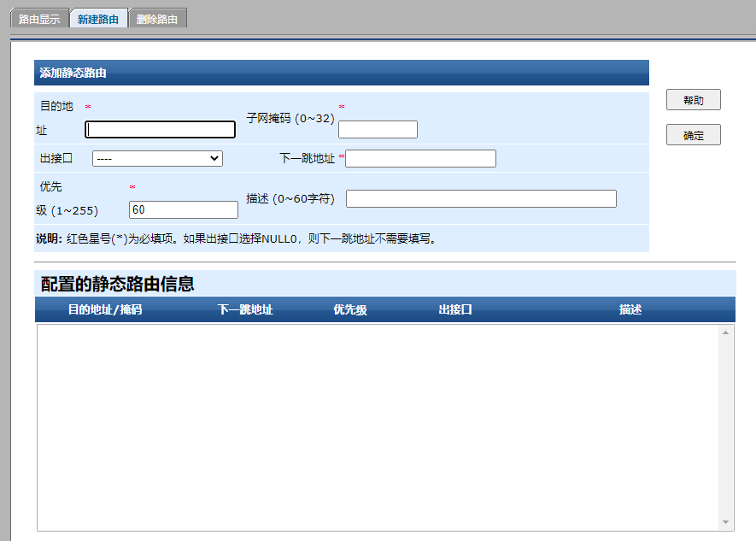The image size is (756, 541).
Task: Click the 描述 column header in table
Action: (x=630, y=309)
